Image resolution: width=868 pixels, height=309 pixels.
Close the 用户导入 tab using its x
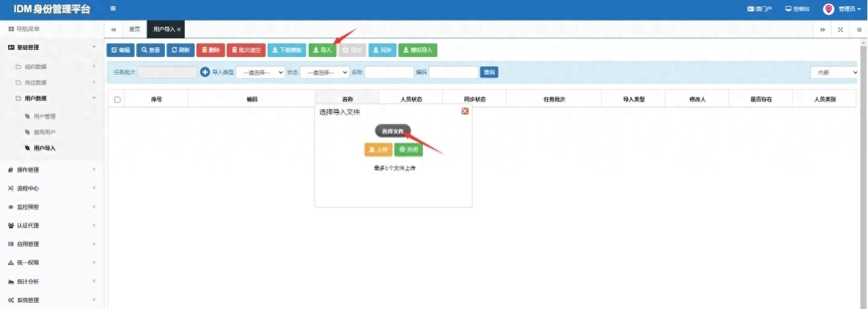coord(179,29)
